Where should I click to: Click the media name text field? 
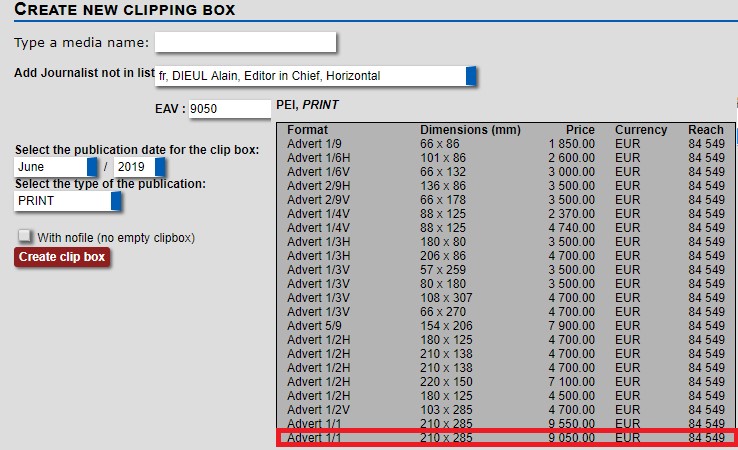click(x=245, y=42)
